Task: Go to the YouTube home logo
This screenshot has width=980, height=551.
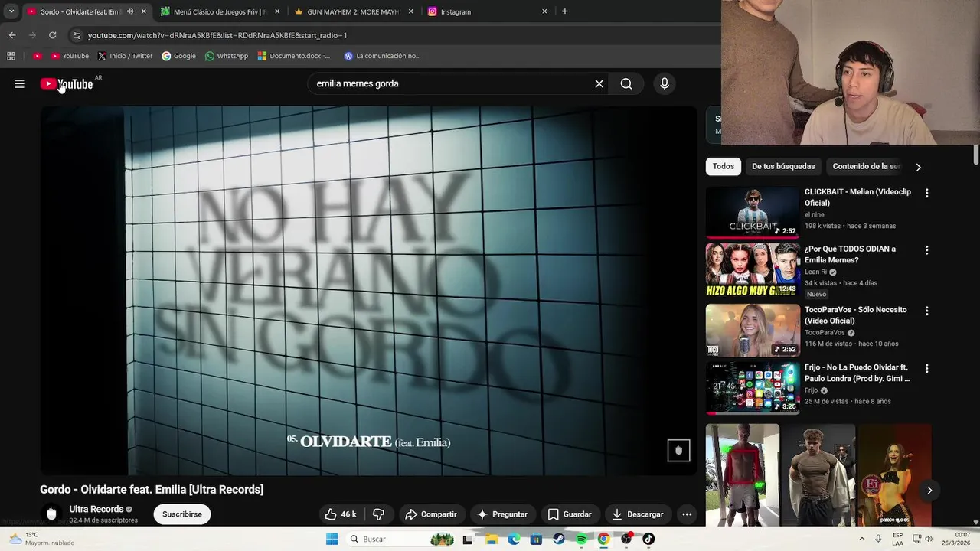Action: (67, 84)
